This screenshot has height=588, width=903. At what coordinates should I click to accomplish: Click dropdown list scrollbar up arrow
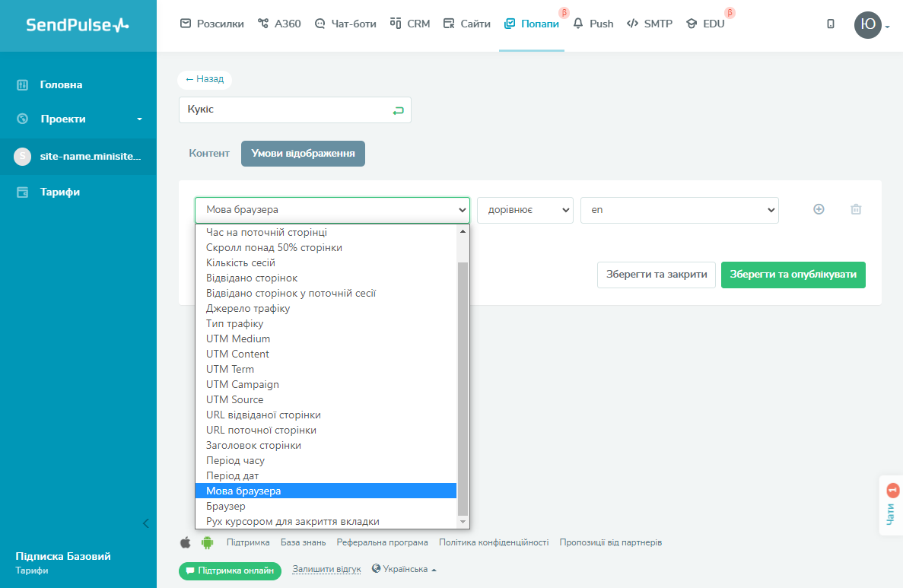tap(463, 231)
